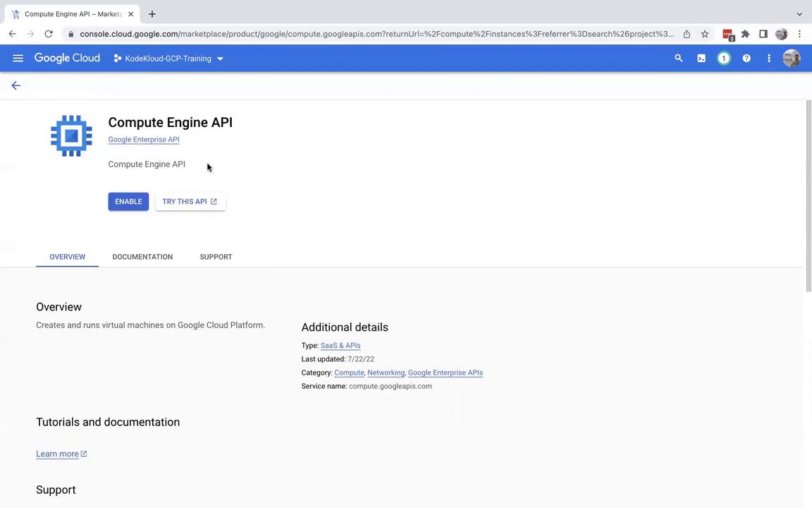Image resolution: width=812 pixels, height=508 pixels.
Task: Expand the browser tab search chevron
Action: [799, 14]
